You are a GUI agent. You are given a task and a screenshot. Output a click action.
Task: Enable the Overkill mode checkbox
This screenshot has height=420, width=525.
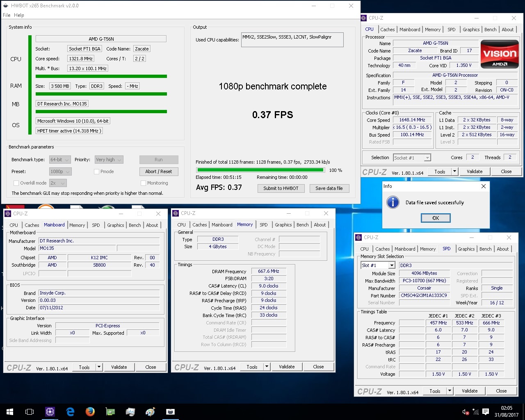[x=16, y=183]
